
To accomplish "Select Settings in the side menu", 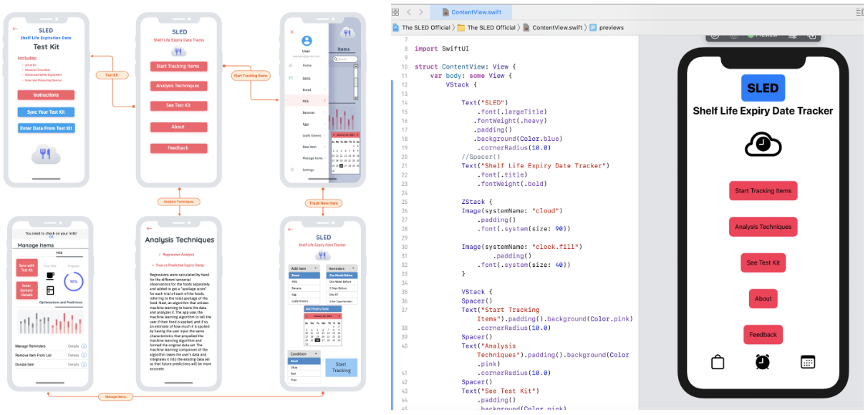I will pos(307,170).
